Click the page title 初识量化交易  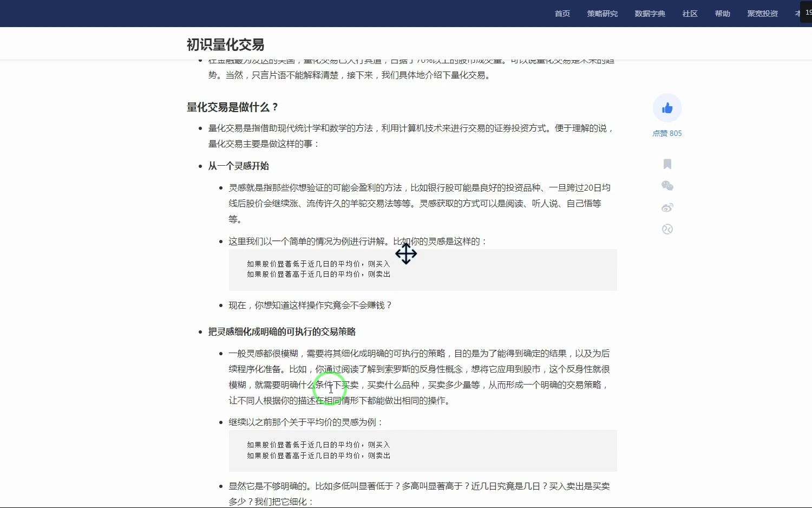(x=226, y=44)
